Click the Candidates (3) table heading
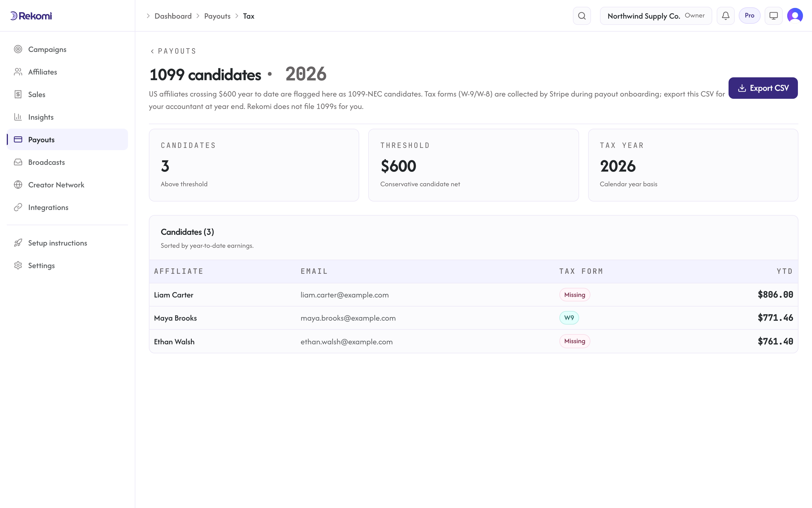The height and width of the screenshot is (508, 812). coord(187,232)
